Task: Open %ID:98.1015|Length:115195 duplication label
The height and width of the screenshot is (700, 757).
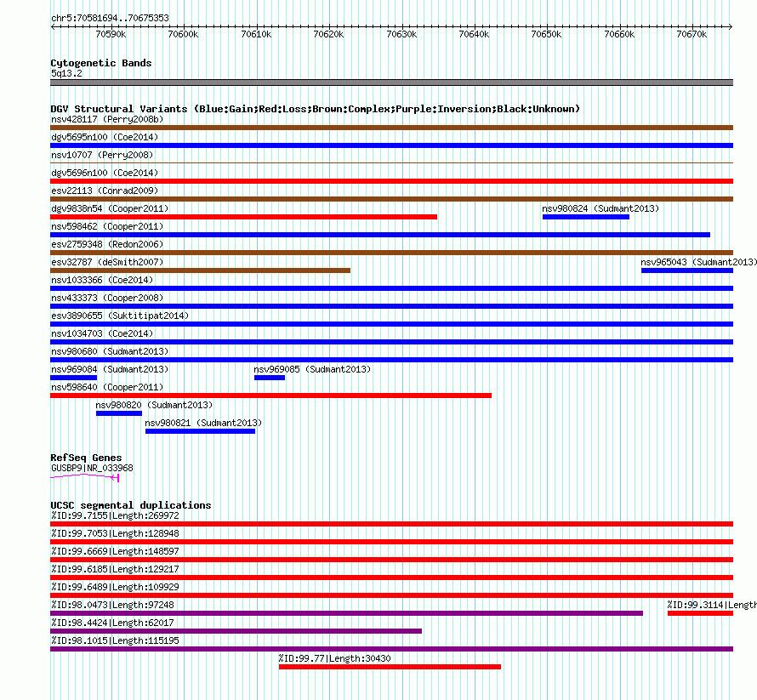Action: (115, 640)
